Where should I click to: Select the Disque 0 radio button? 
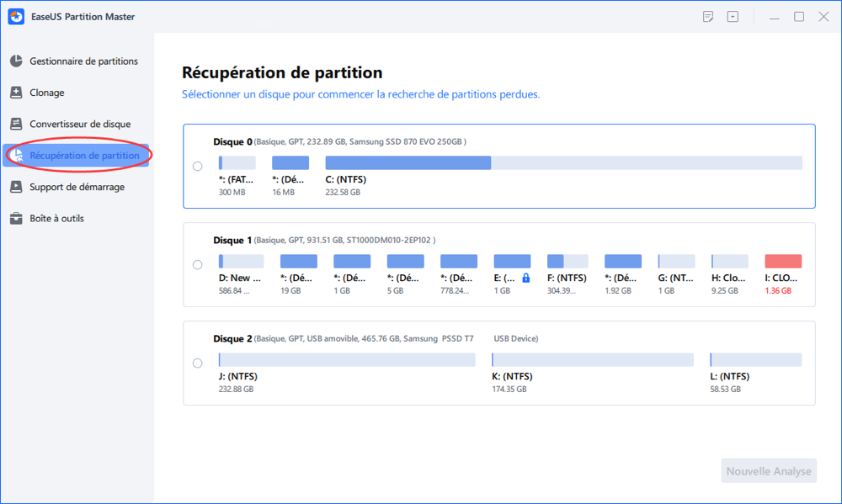point(198,167)
